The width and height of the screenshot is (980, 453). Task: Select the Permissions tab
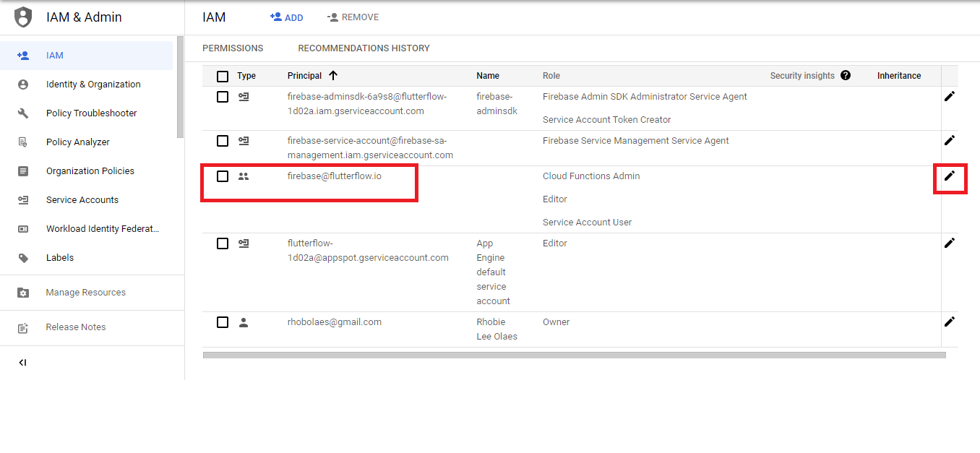tap(233, 48)
